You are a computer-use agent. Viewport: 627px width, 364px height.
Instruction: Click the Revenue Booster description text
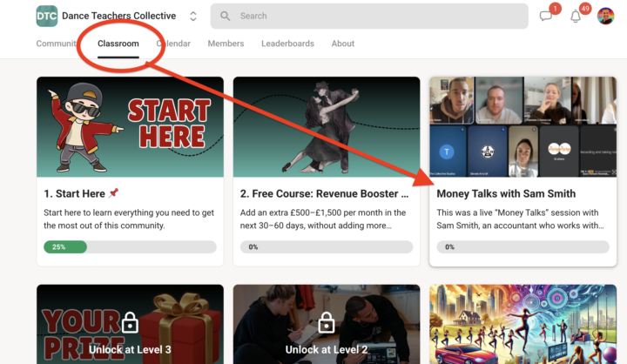coord(323,219)
